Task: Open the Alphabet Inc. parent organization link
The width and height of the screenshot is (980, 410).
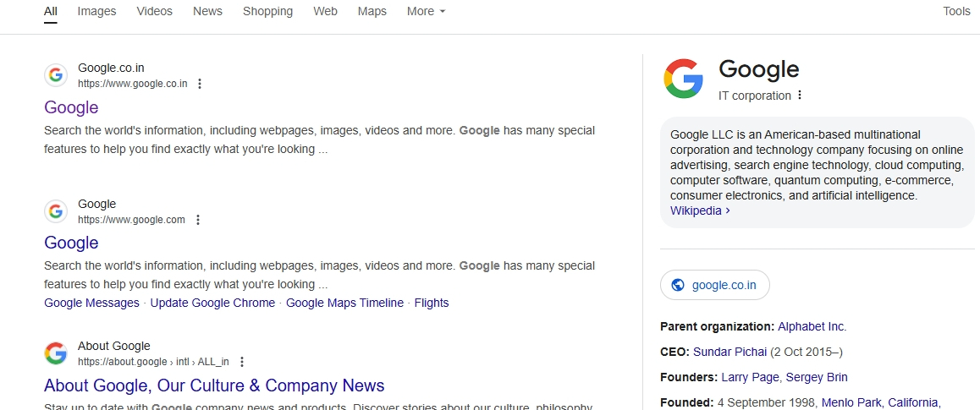Action: point(812,326)
